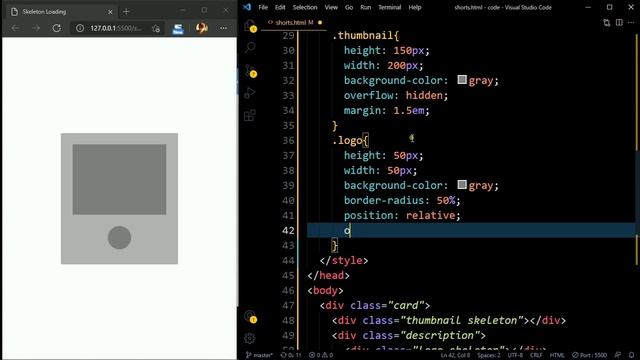Open the Accounts icon in activity bar

tap(250, 316)
